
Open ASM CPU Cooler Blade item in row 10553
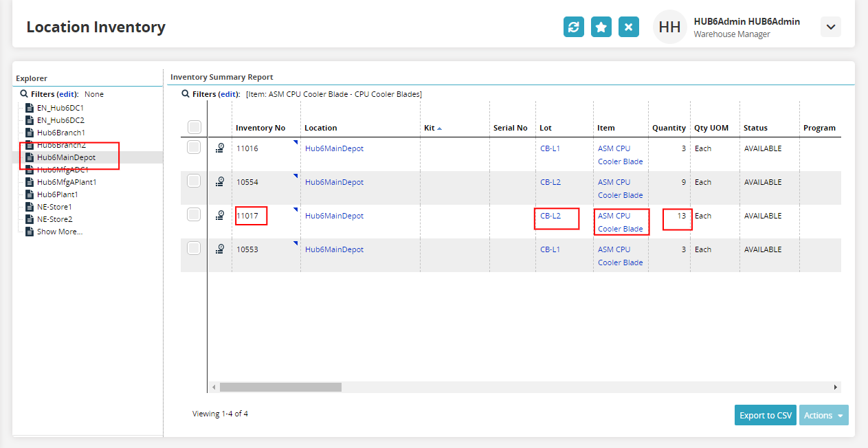(x=621, y=256)
